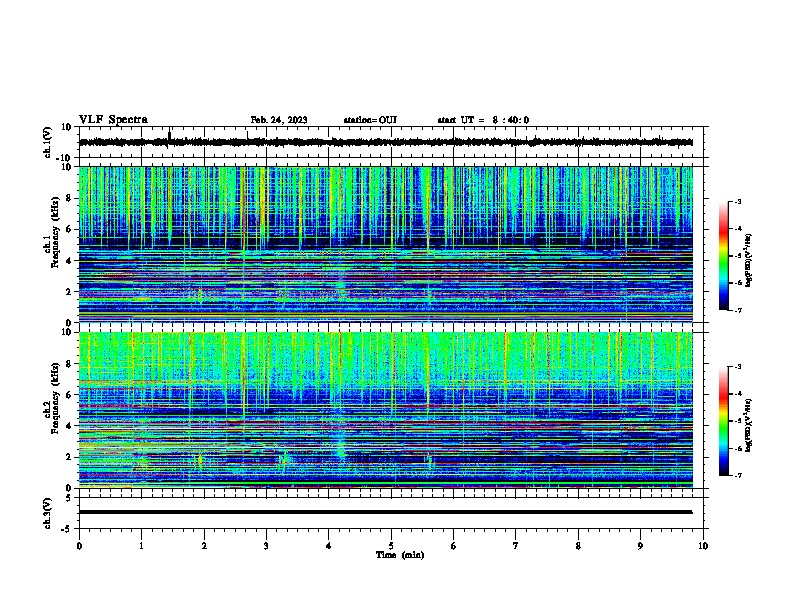Click time axis tick label "9"
The width and height of the screenshot is (792, 612).
tap(640, 546)
